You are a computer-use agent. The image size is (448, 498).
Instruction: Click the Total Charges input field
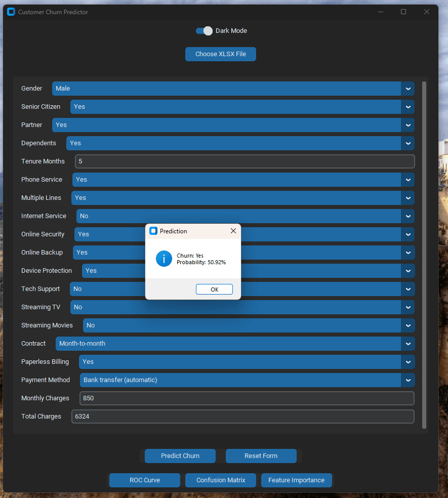point(243,417)
